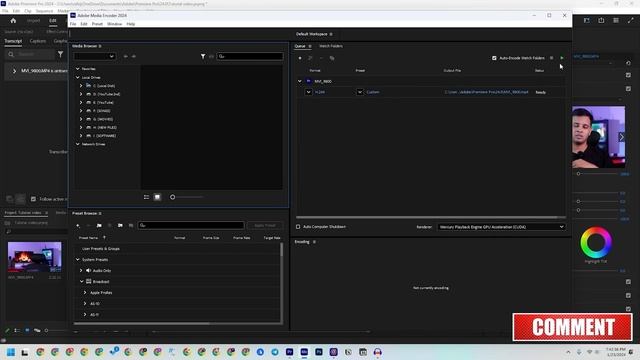The image size is (640, 360).
Task: Open the H.264 format dropdown arrow
Action: click(x=309, y=92)
